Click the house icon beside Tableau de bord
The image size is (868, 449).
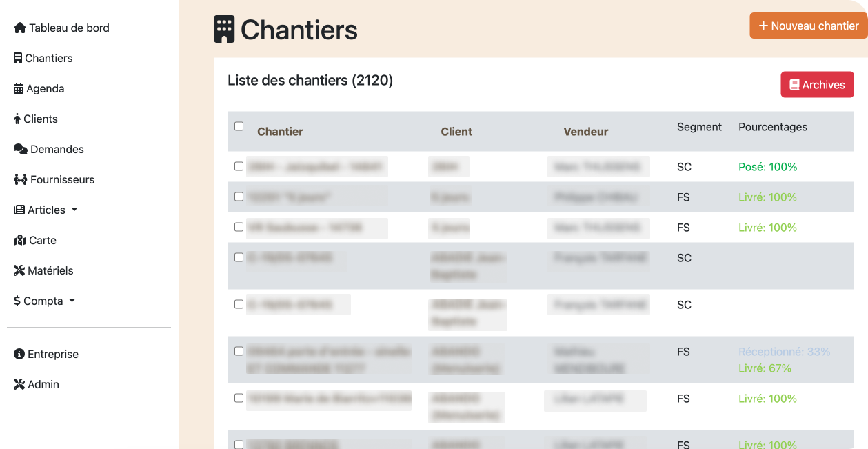20,28
